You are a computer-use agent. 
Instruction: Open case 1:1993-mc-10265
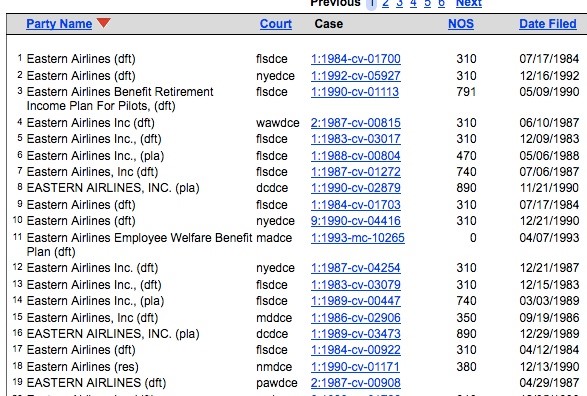[358, 238]
